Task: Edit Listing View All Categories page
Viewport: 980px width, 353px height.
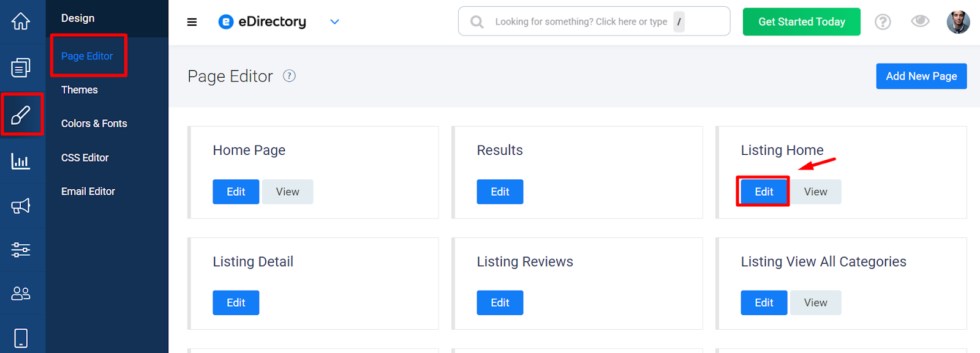Action: pyautogui.click(x=764, y=303)
